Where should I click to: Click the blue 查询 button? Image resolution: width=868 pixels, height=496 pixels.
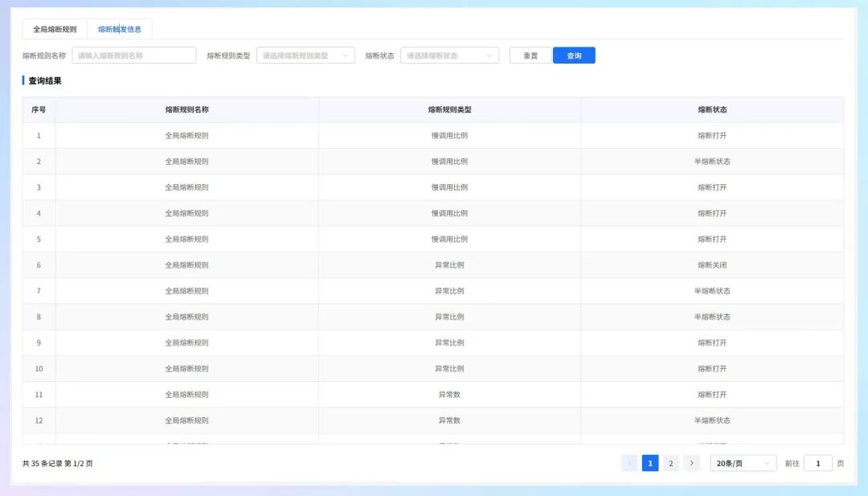point(574,55)
